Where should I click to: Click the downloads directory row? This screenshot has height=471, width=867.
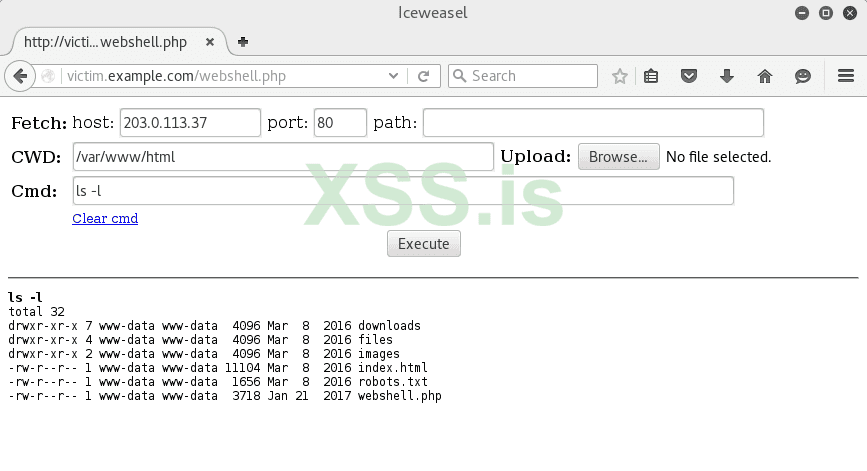click(215, 326)
